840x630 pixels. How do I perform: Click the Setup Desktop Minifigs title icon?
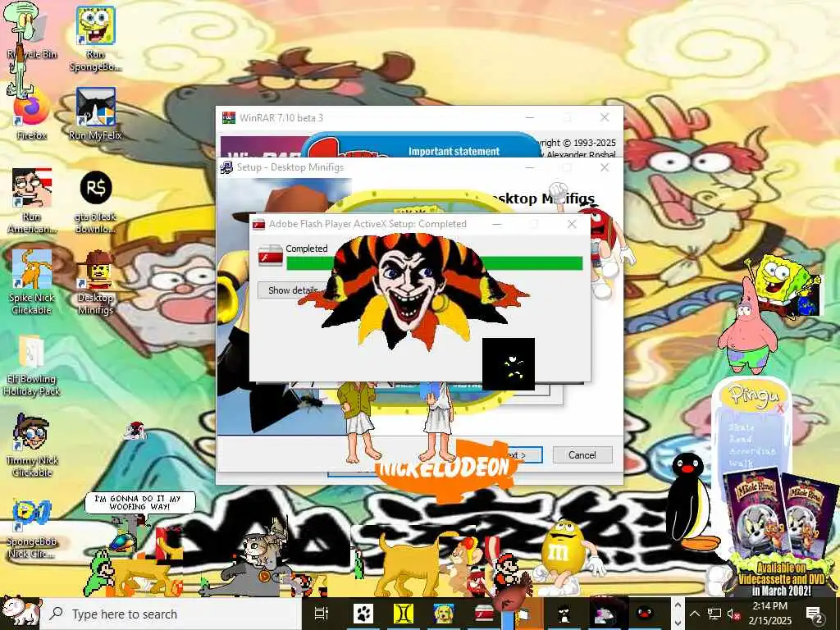pos(226,167)
